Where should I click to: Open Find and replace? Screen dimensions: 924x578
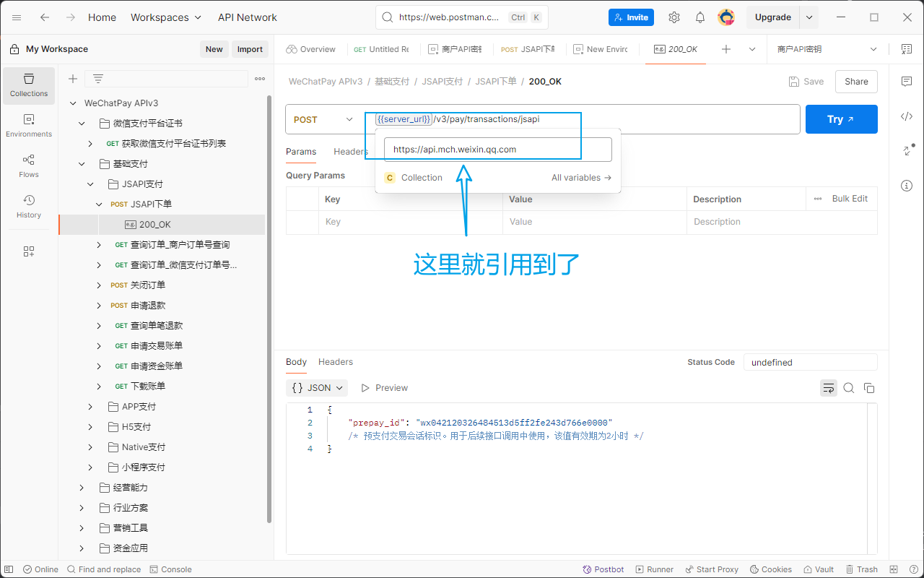click(x=104, y=569)
